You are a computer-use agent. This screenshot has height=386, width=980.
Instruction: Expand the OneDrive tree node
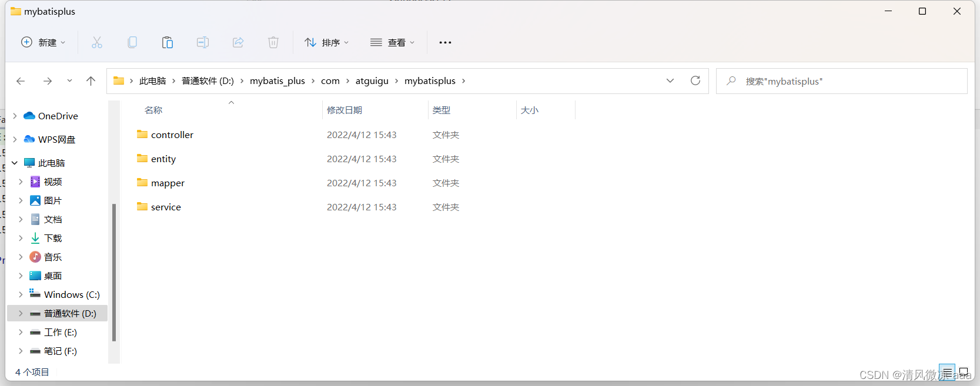coord(15,116)
